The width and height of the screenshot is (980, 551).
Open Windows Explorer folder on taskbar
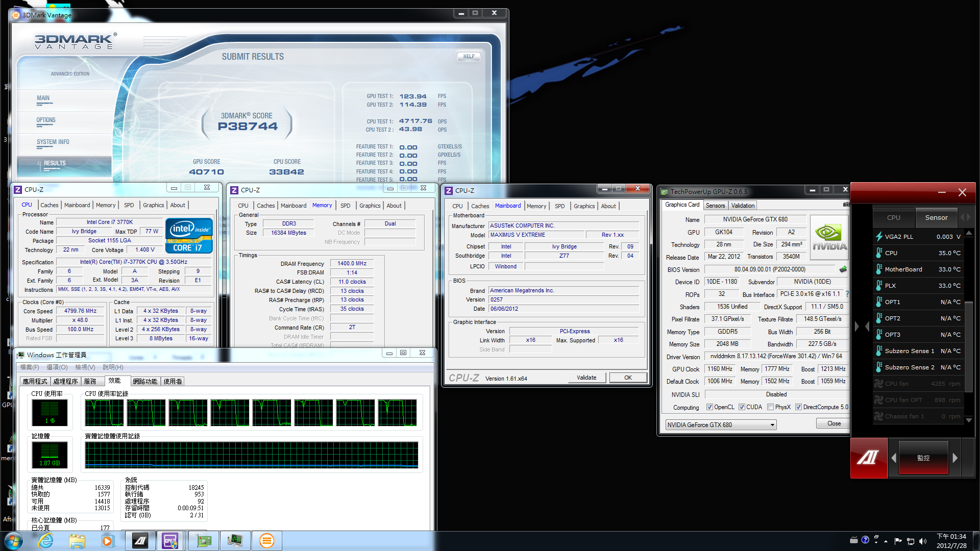coord(77,541)
